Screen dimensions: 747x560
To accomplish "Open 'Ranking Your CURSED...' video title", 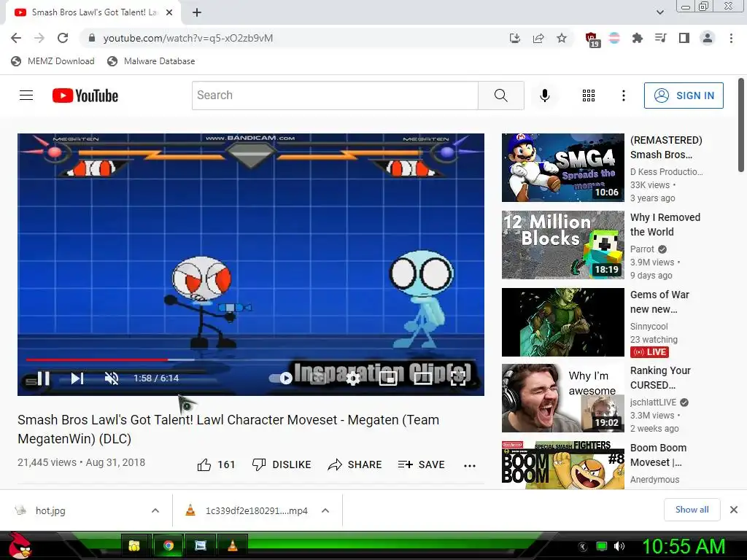I will click(x=660, y=378).
